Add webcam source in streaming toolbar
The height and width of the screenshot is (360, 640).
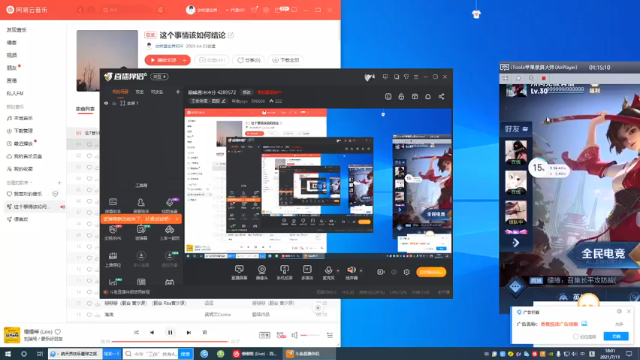pos(262,272)
